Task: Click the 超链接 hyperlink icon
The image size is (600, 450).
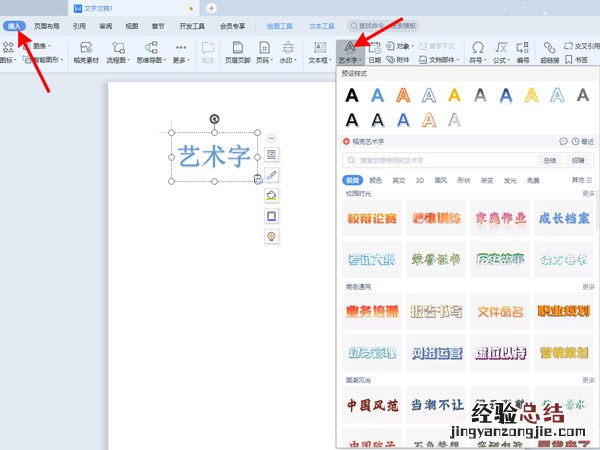Action: tap(549, 52)
